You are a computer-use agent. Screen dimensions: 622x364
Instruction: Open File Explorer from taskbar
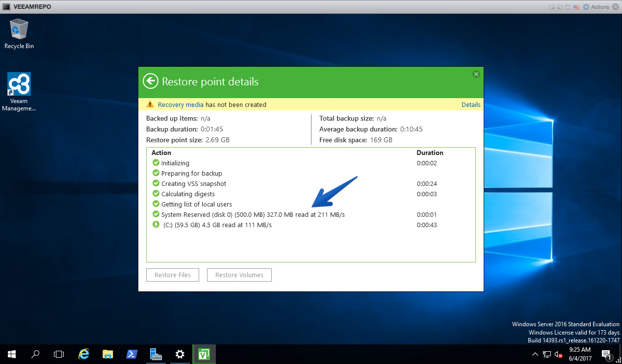pyautogui.click(x=108, y=354)
